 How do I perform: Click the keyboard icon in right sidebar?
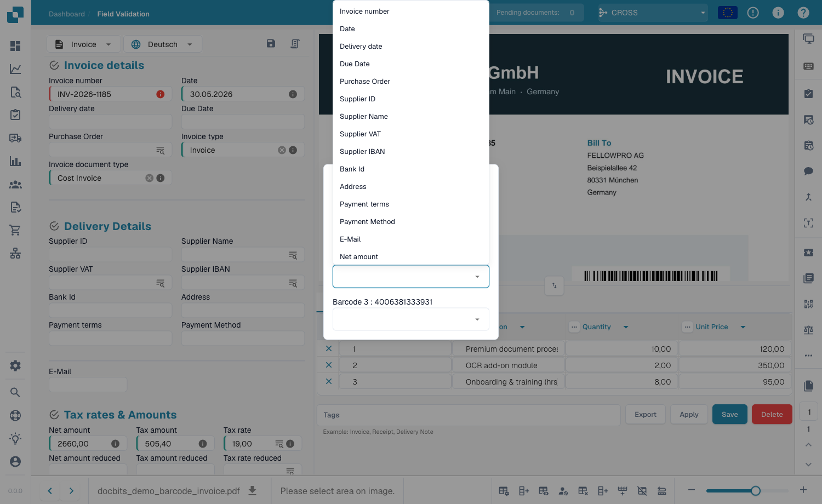pyautogui.click(x=808, y=66)
